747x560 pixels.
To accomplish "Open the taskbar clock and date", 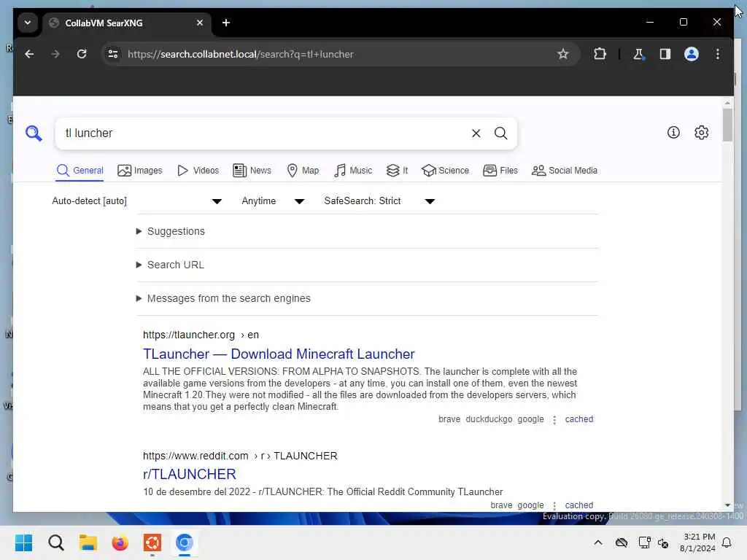I will point(697,542).
